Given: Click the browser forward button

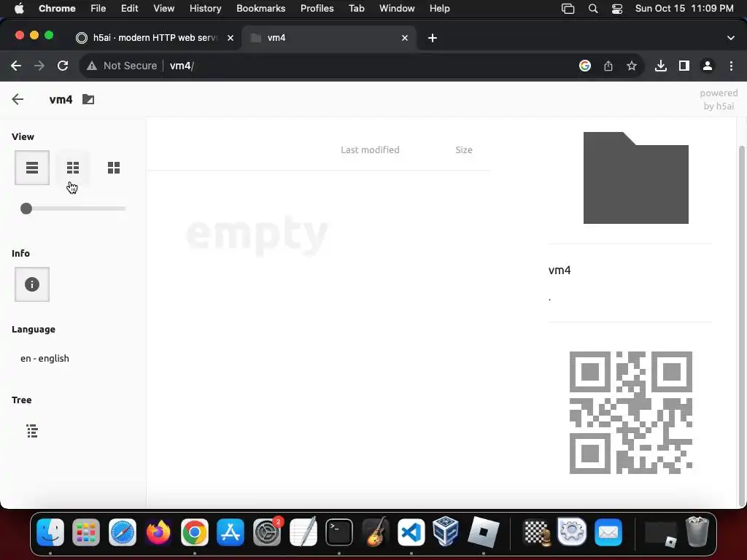Looking at the screenshot, I should 39,66.
